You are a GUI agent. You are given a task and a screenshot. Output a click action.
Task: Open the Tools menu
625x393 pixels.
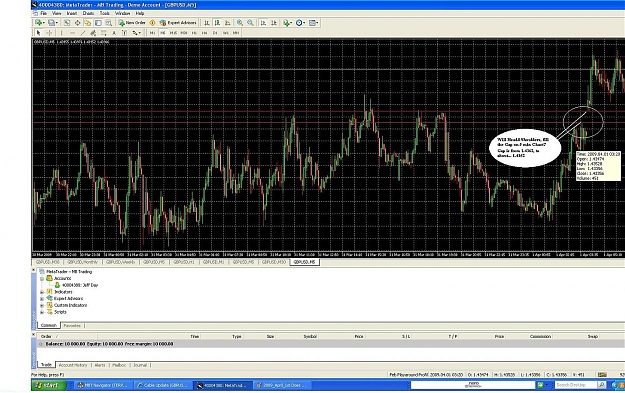coord(104,13)
